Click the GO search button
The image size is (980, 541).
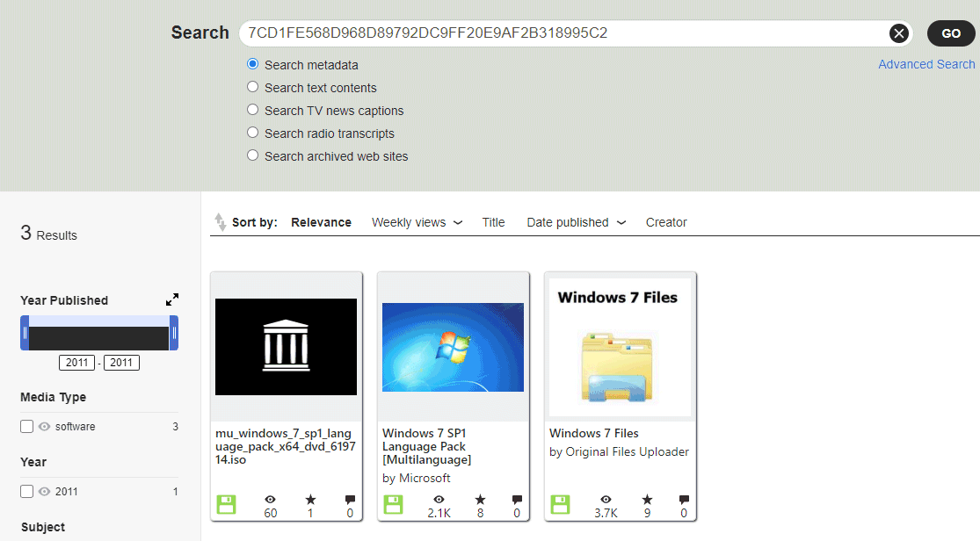click(x=951, y=33)
